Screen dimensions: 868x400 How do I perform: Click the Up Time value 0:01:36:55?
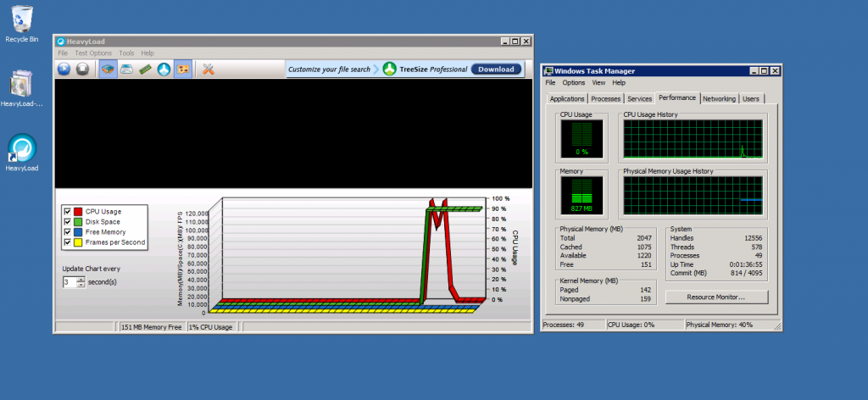coord(746,264)
